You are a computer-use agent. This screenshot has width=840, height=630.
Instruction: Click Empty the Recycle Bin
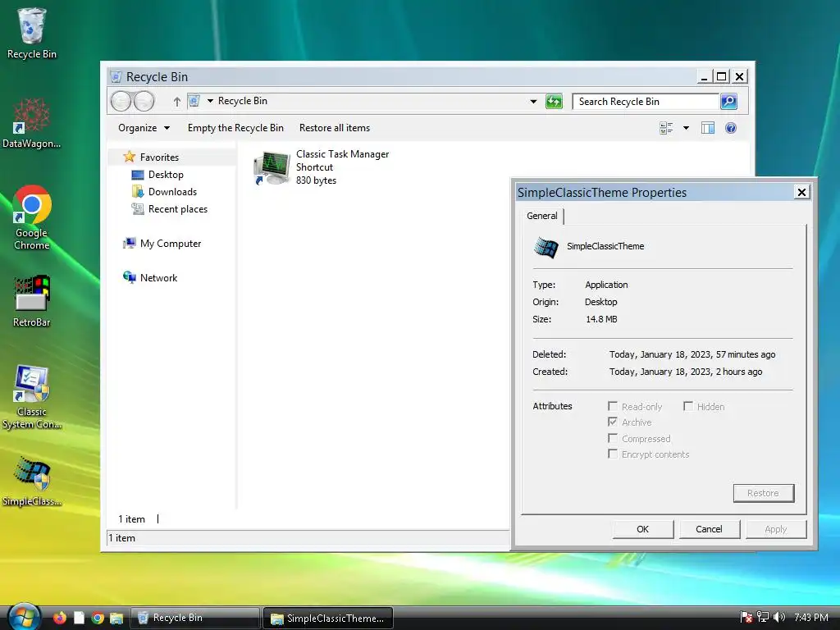click(235, 128)
